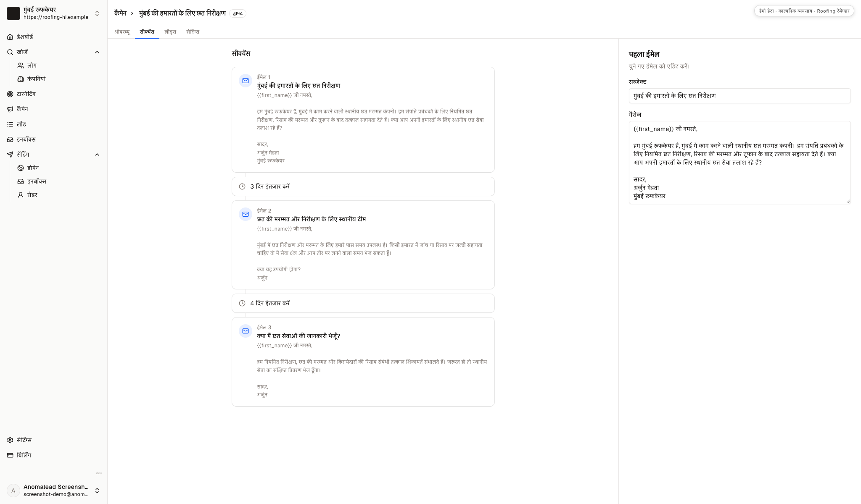This screenshot has width=861, height=504.
Task: Collapse the सेंडिंग section chevron
Action: pos(97,155)
